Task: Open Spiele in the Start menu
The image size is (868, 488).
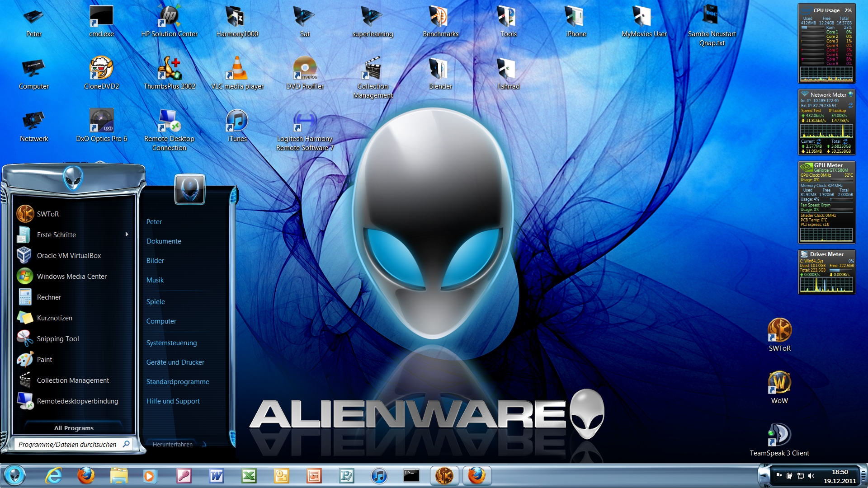Action: pyautogui.click(x=156, y=302)
